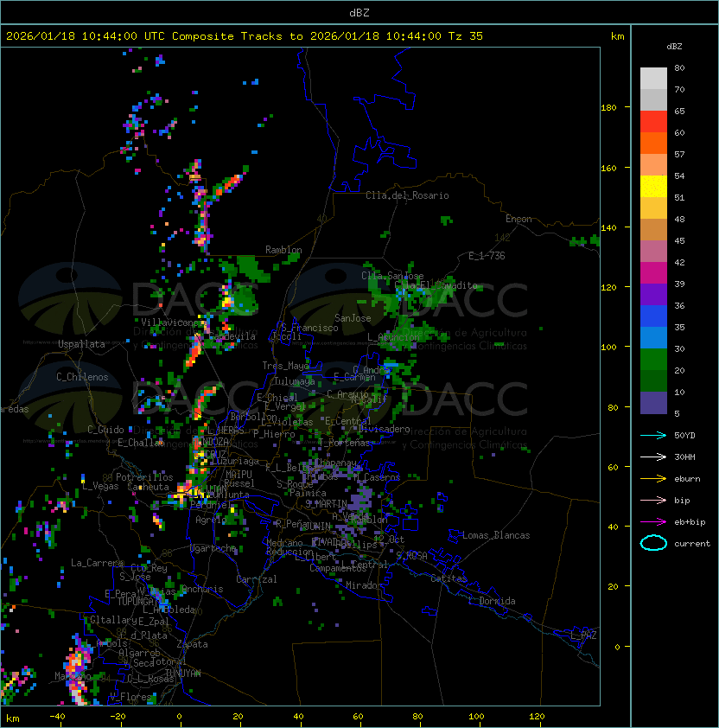719x728 pixels.
Task: Choose the light orange 54–57 dBZ swatch
Action: (653, 165)
